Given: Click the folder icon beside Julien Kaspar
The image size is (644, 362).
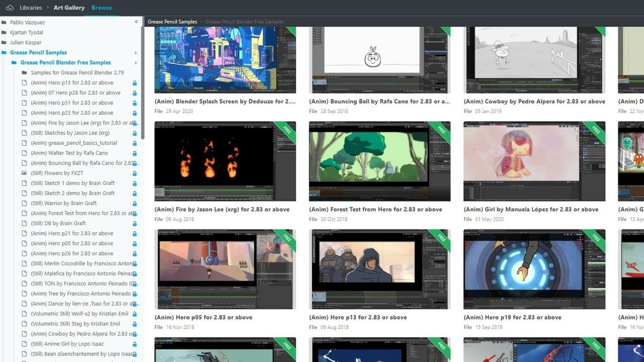Looking at the screenshot, I should pos(4,43).
